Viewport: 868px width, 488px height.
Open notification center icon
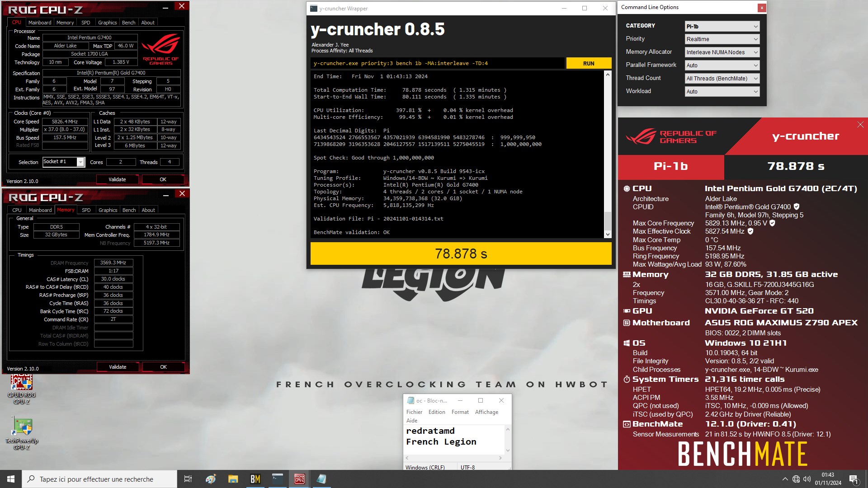click(854, 479)
